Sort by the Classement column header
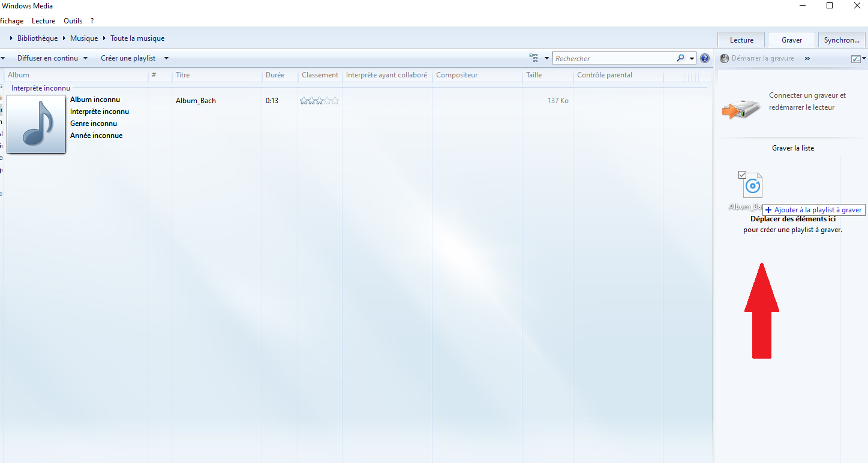The height and width of the screenshot is (463, 868). [x=320, y=75]
